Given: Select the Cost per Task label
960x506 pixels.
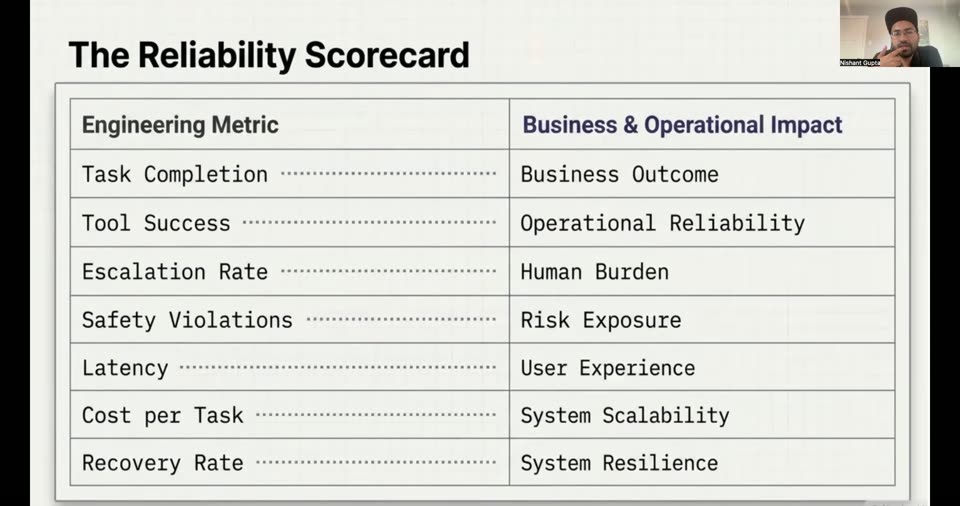Looking at the screenshot, I should (x=162, y=415).
